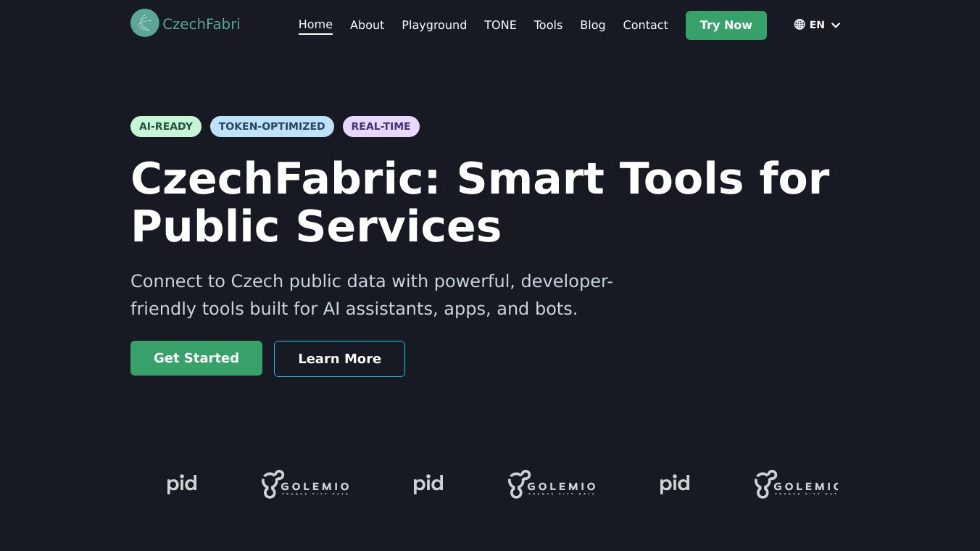Select TONE in the navigation

click(500, 25)
